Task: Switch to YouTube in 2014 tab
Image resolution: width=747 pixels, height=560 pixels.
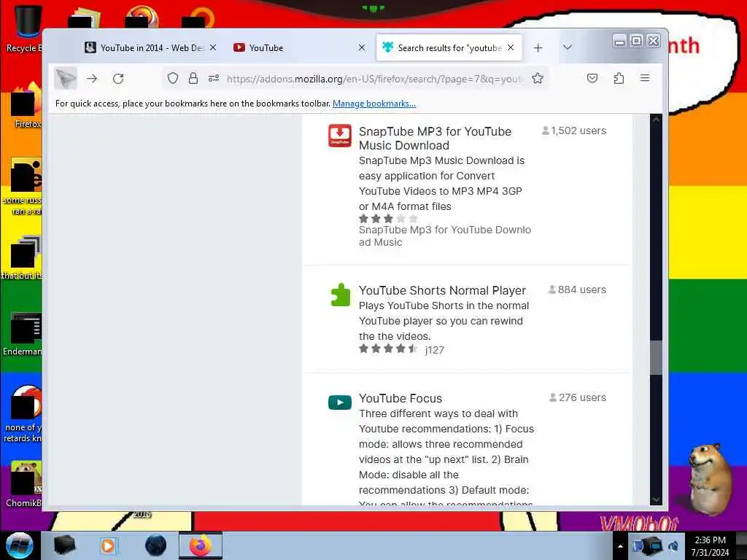Action: coord(150,47)
